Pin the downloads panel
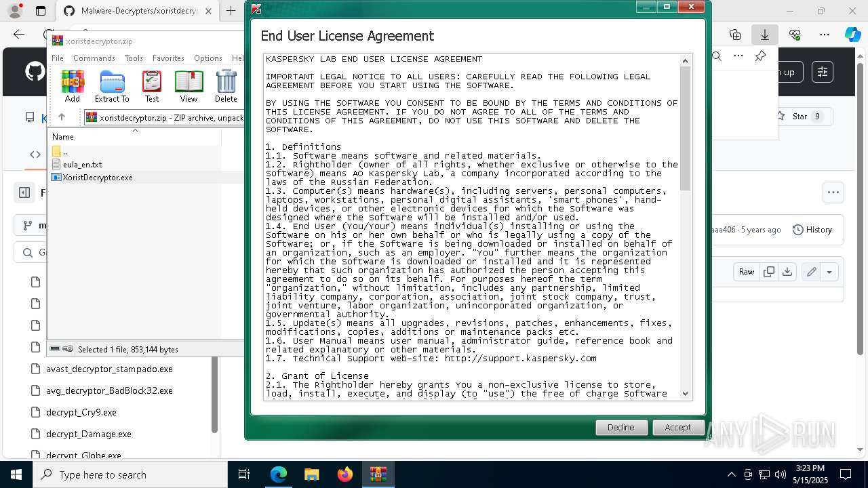Screen dimensions: 868x488 (761, 56)
